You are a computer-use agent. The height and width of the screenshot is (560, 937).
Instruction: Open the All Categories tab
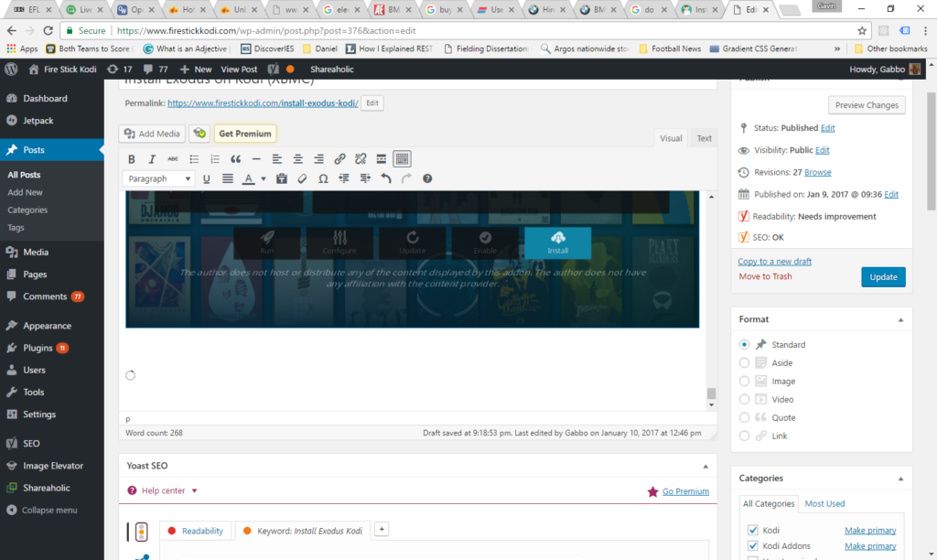click(769, 504)
